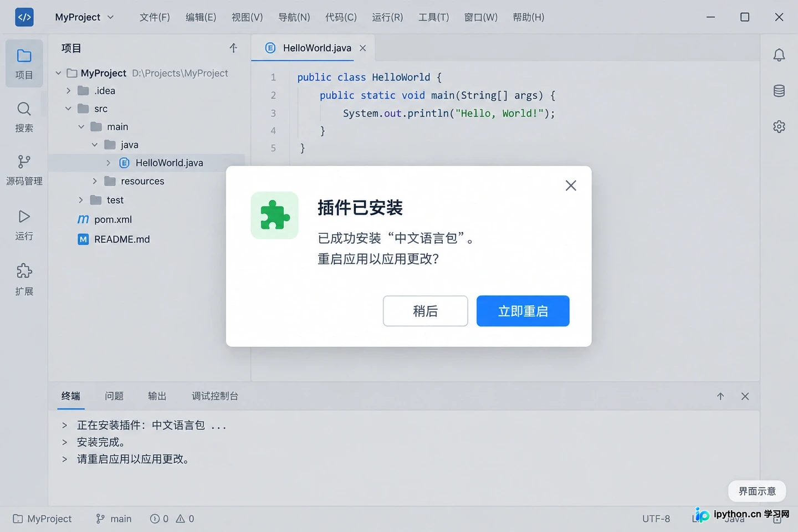This screenshot has width=798, height=532.
Task: Click the warning count status icon
Action: 185,519
